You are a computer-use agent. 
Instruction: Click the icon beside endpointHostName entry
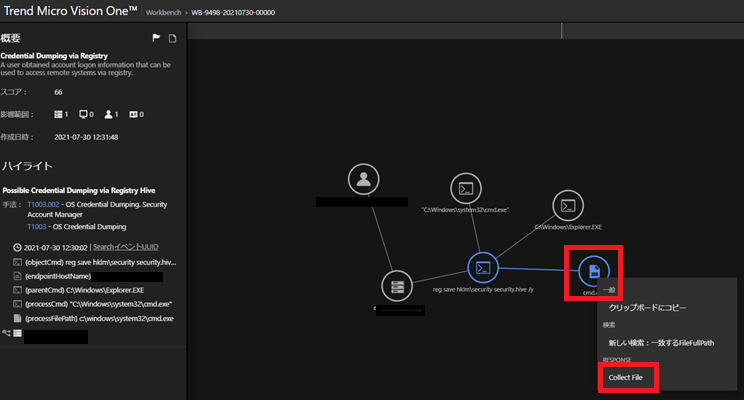(x=18, y=276)
